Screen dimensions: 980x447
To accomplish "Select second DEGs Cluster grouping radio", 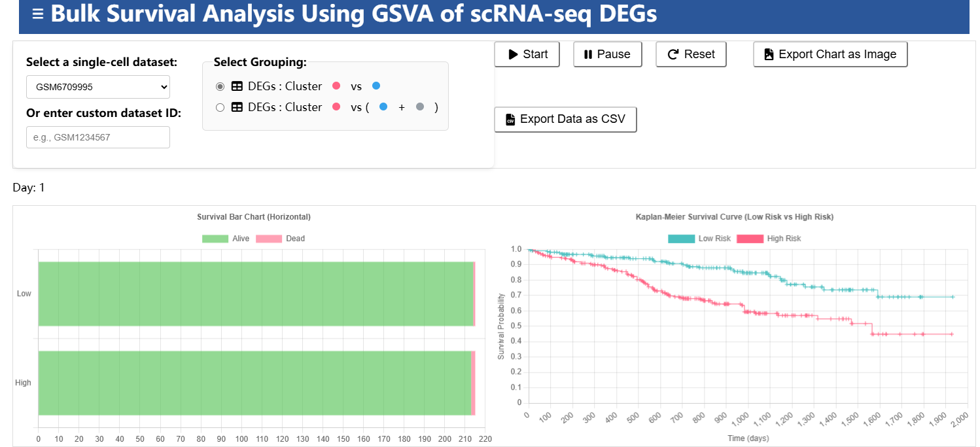I will tap(220, 107).
